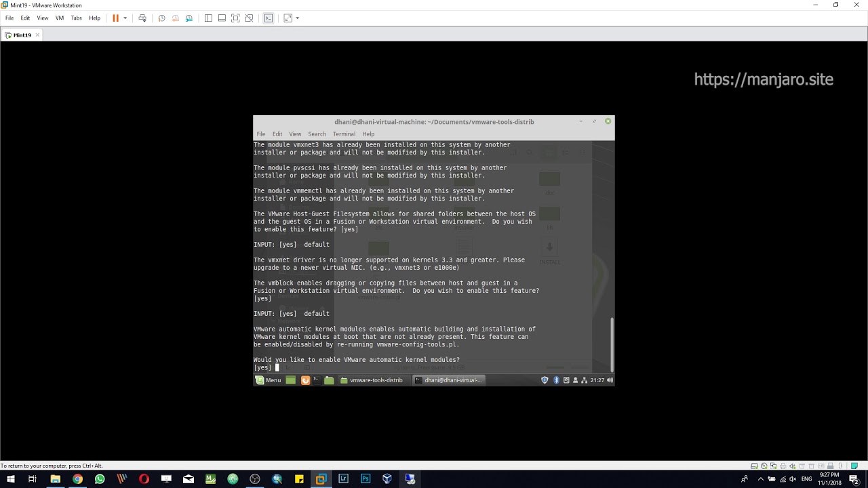Open the VMware Tabs menu

coord(77,18)
